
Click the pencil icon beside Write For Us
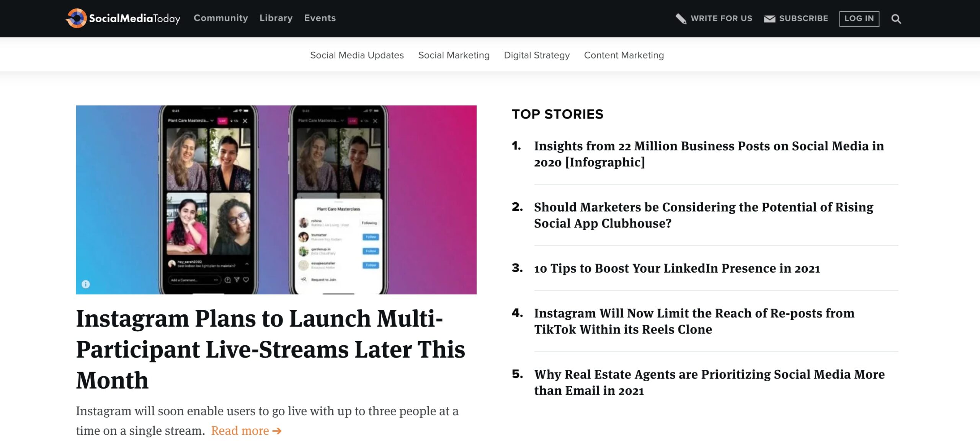(681, 18)
